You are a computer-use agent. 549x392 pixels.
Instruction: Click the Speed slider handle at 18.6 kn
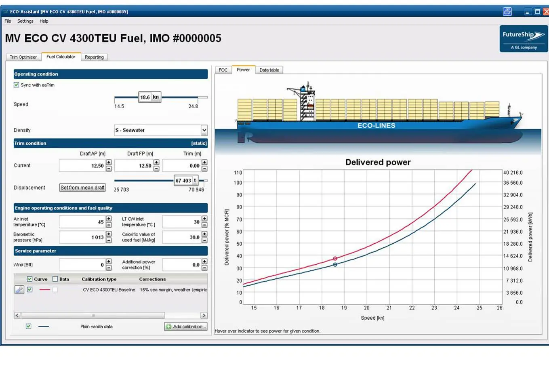pos(150,97)
